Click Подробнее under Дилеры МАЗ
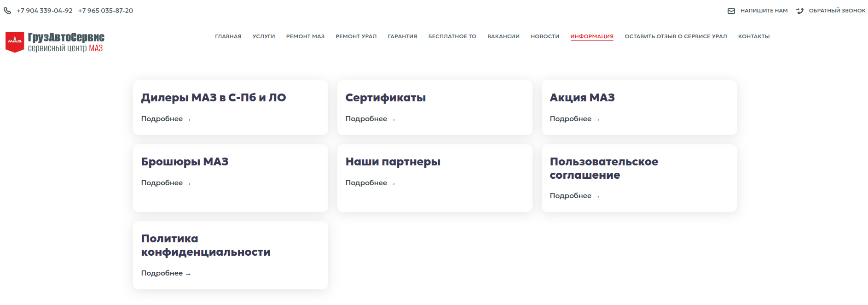The image size is (868, 305). pyautogui.click(x=166, y=119)
